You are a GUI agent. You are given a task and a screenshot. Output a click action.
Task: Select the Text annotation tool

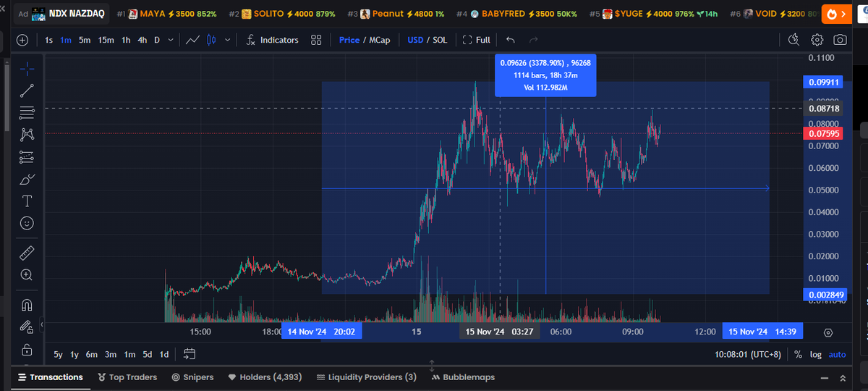click(27, 201)
